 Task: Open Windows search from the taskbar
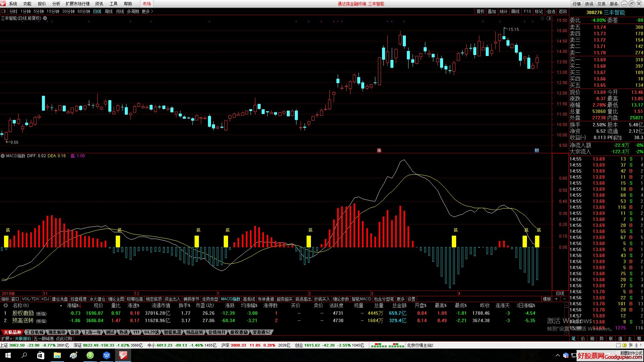24,355
